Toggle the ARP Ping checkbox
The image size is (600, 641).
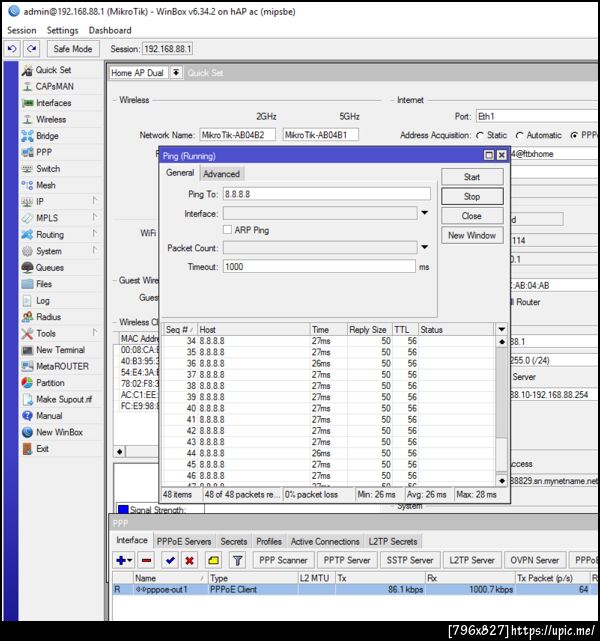(x=228, y=230)
